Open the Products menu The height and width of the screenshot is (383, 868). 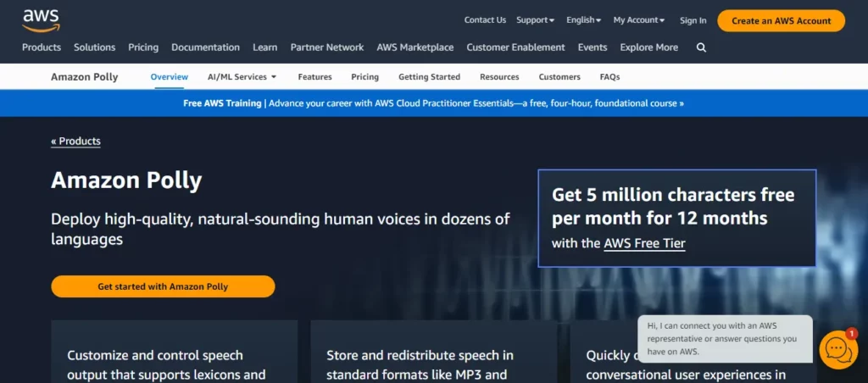(x=42, y=47)
